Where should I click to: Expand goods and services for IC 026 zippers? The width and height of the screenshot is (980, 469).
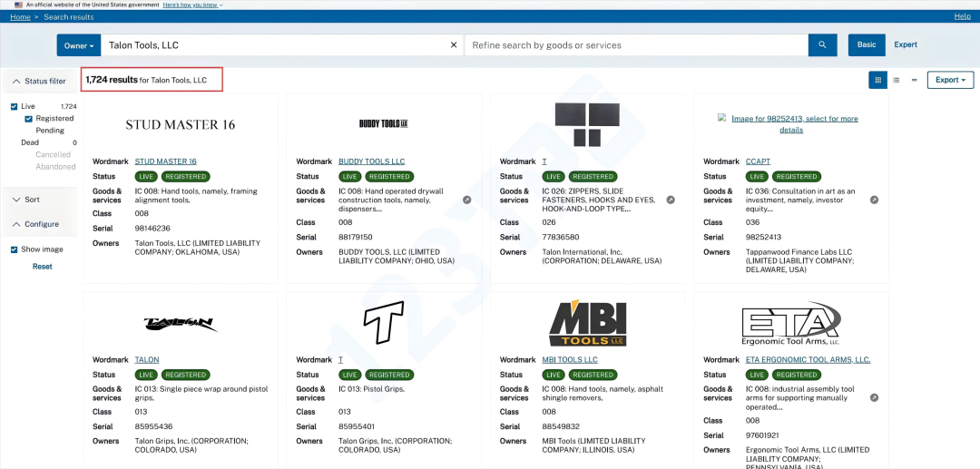671,200
